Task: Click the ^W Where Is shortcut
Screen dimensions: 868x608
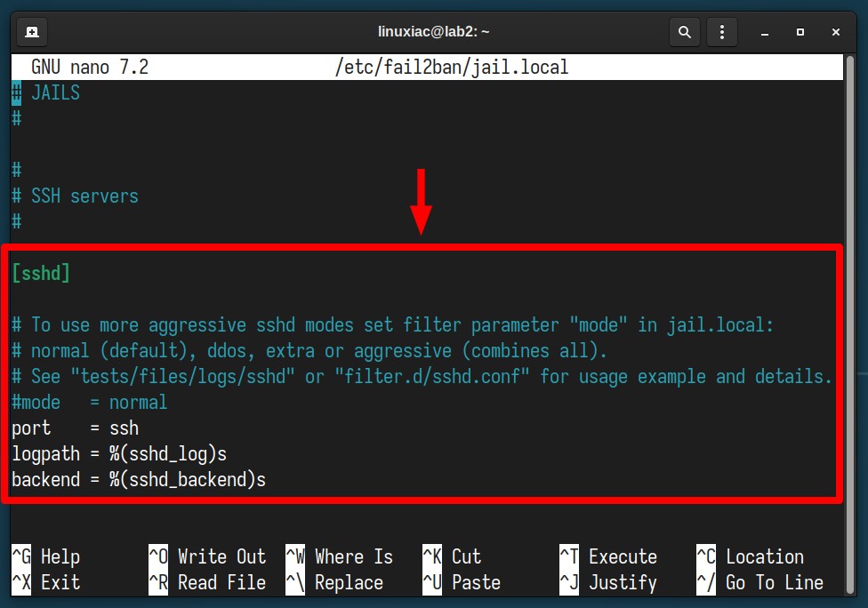Action: tap(340, 556)
